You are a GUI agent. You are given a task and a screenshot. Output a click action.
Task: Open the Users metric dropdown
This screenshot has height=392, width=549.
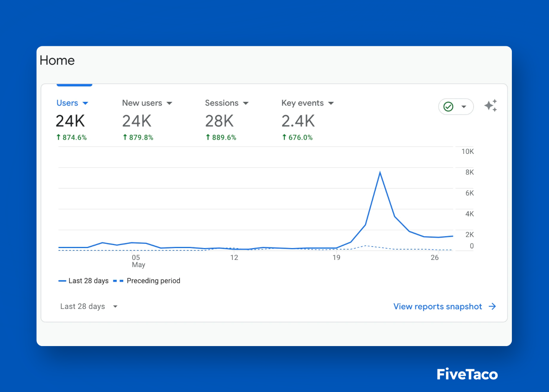(x=72, y=103)
